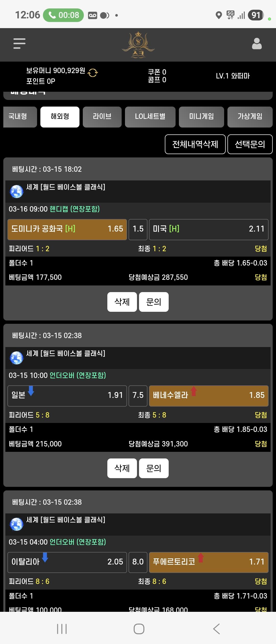Open the hamburger menu icon
This screenshot has height=644, width=276.
pos(19,43)
